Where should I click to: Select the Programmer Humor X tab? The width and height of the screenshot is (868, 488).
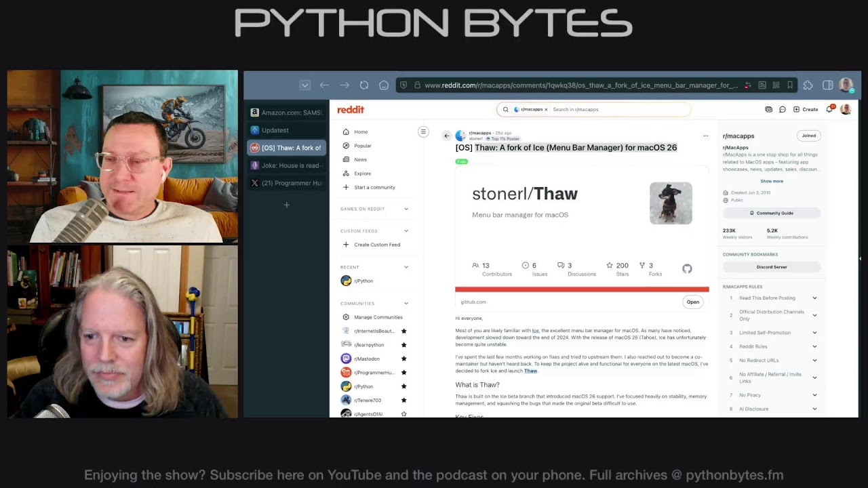[x=286, y=183]
